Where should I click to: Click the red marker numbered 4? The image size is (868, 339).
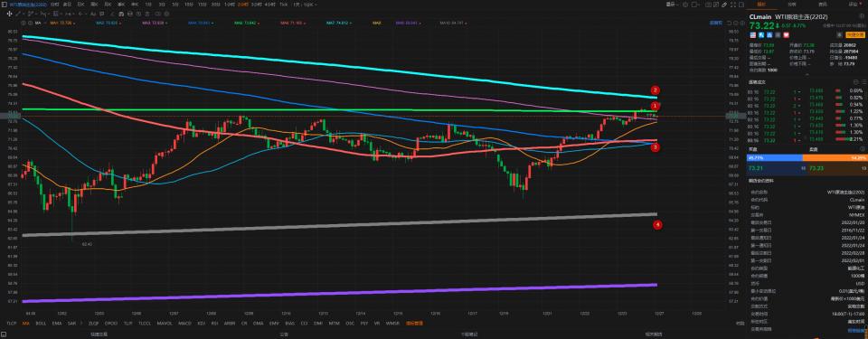coord(657,224)
